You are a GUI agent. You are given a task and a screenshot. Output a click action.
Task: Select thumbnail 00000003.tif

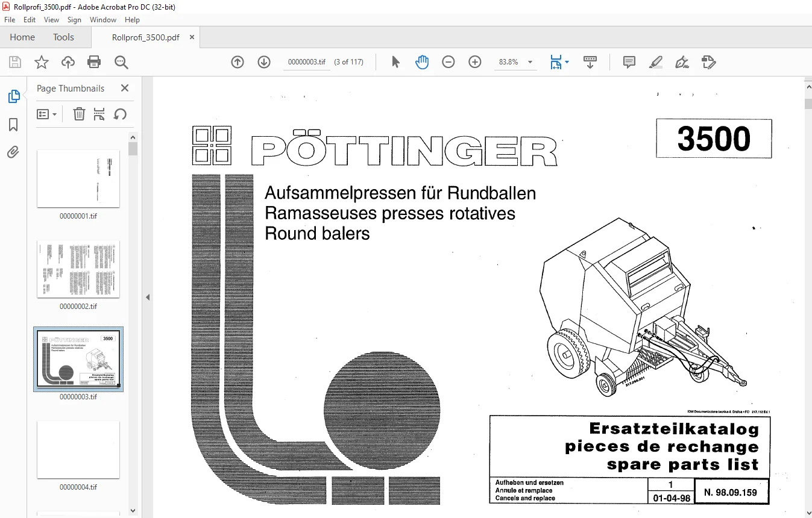point(78,360)
